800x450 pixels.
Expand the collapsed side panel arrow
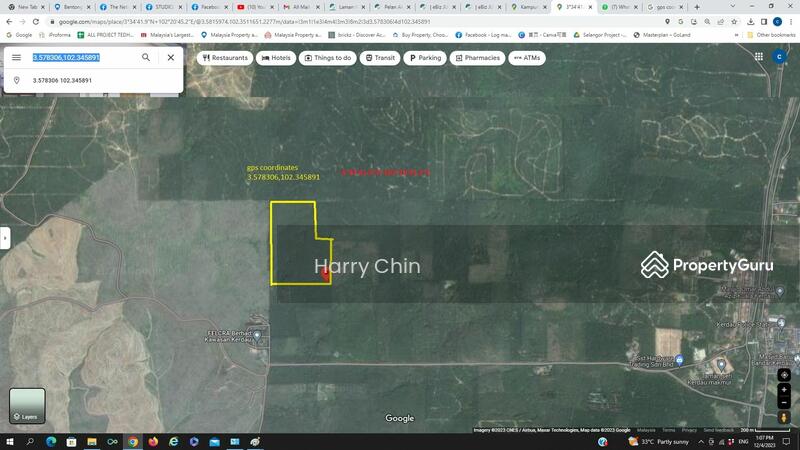tap(5, 238)
